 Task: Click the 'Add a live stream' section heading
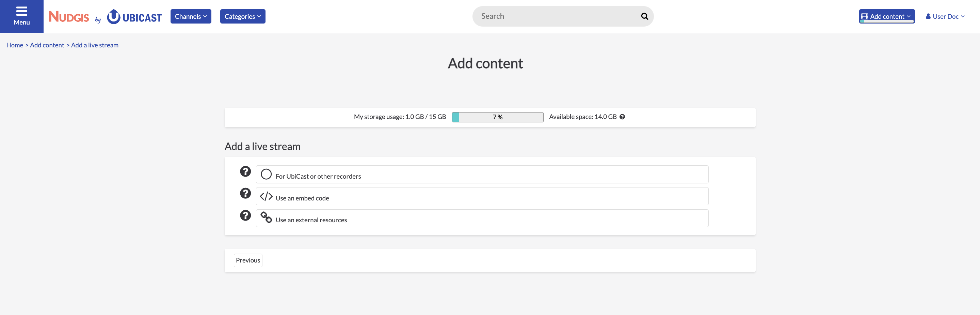click(x=262, y=147)
